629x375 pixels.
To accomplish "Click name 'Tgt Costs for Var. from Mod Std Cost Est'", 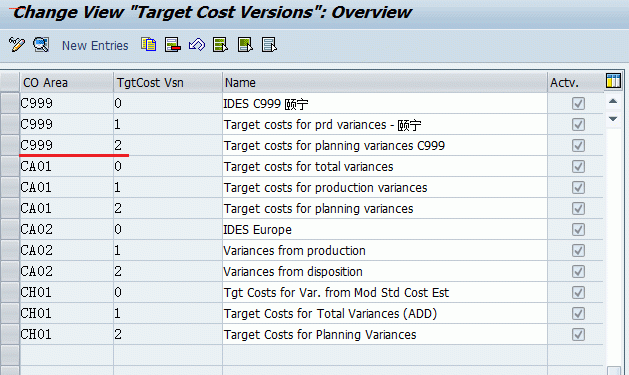I will pyautogui.click(x=384, y=292).
